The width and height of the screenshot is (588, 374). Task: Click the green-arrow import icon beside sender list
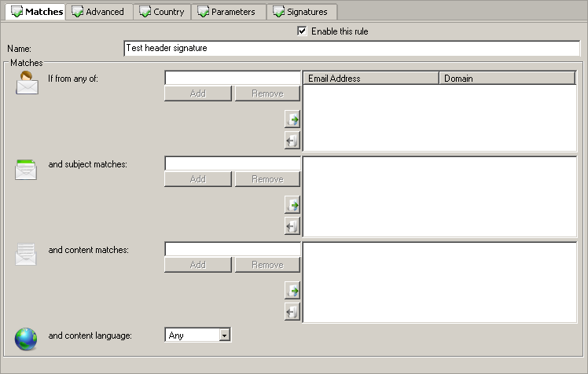[x=292, y=119]
